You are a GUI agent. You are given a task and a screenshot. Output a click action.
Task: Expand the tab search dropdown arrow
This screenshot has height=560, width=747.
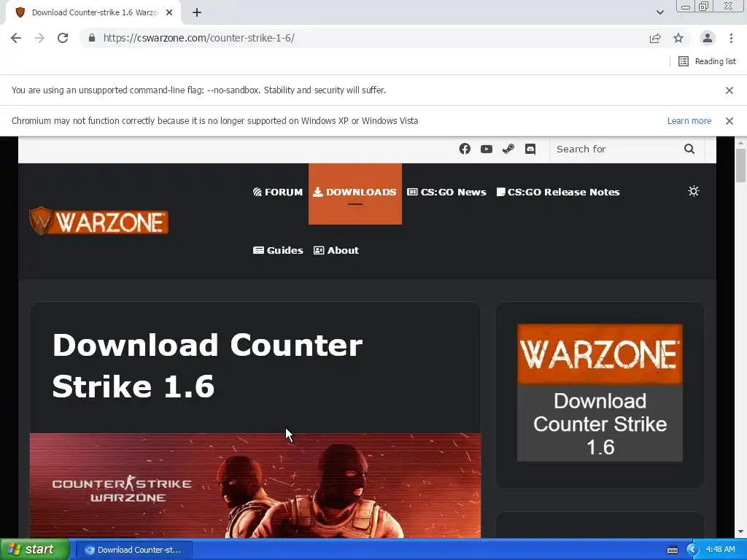(659, 12)
